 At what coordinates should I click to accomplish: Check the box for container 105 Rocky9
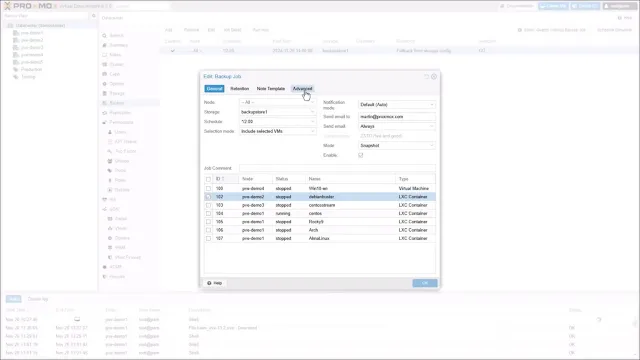pos(208,222)
